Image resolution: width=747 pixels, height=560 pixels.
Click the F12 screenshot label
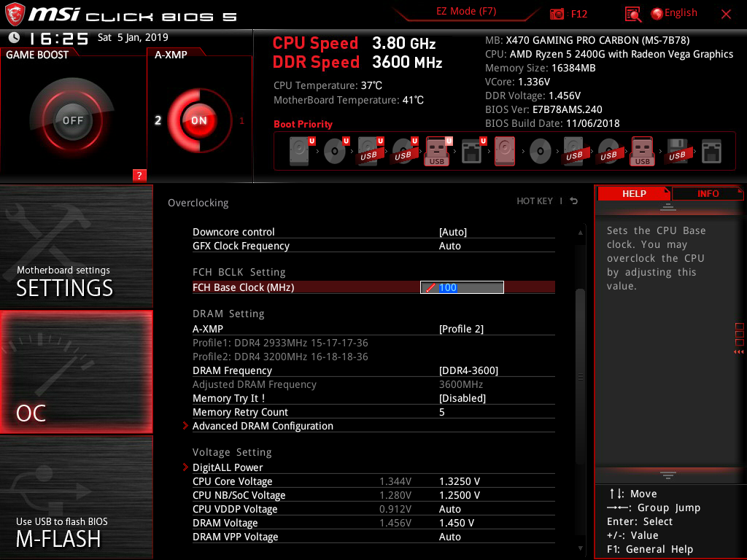pos(578,15)
